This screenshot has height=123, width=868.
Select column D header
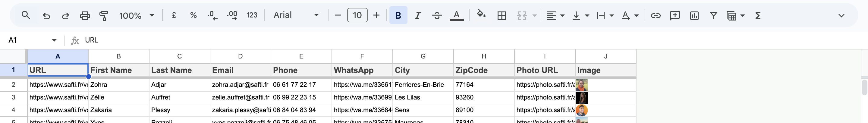pos(240,56)
